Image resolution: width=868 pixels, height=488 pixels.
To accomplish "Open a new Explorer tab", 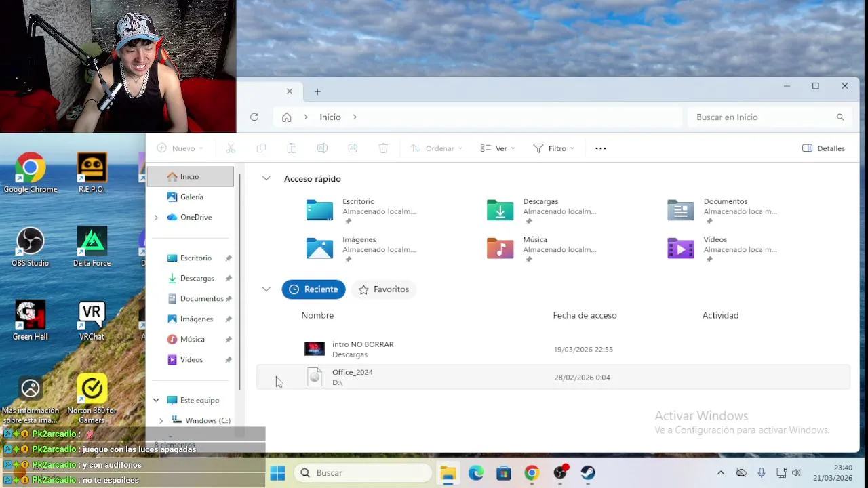I will (x=317, y=91).
